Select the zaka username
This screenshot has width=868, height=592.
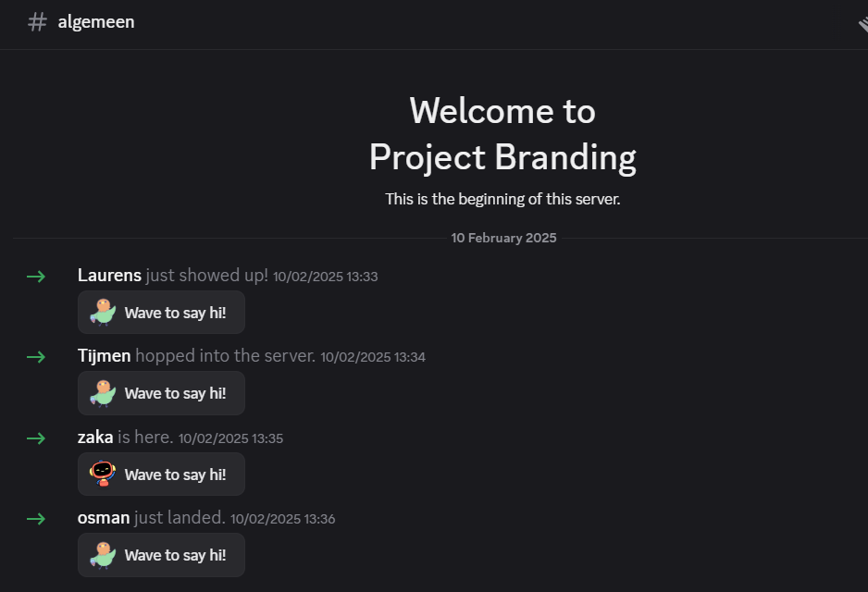point(95,438)
